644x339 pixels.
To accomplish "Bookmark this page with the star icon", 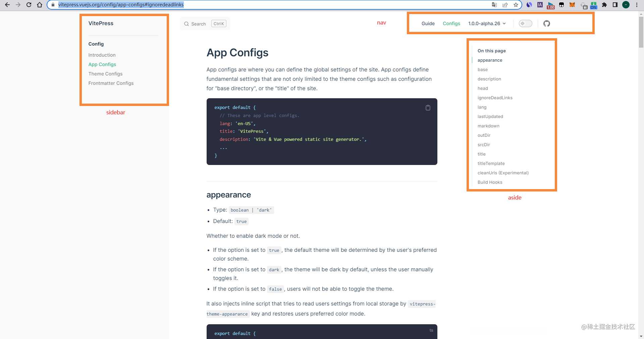I will pos(516,5).
